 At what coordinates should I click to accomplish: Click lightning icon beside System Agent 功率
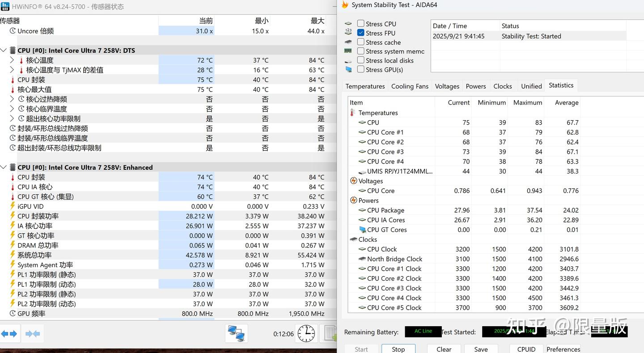point(13,265)
